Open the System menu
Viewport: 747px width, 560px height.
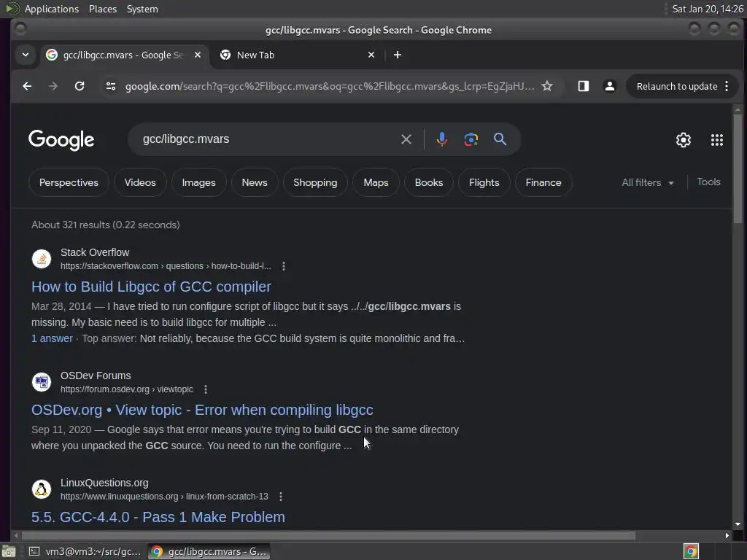pyautogui.click(x=142, y=9)
